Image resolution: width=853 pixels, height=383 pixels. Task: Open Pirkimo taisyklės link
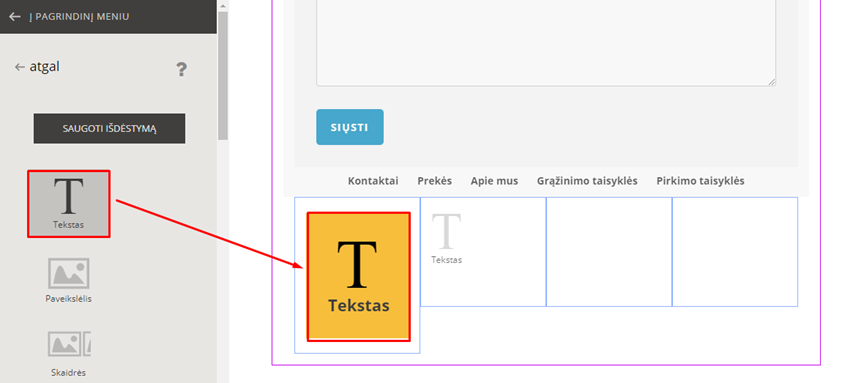point(700,181)
